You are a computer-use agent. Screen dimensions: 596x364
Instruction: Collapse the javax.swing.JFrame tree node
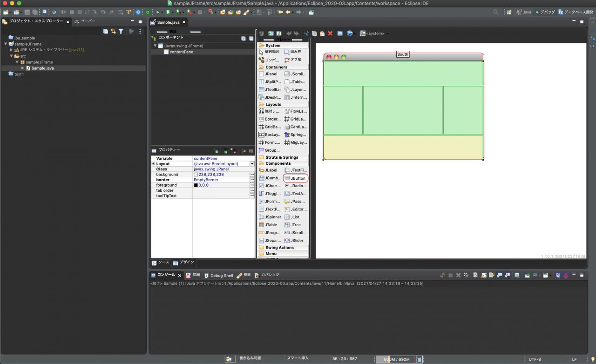(155, 46)
